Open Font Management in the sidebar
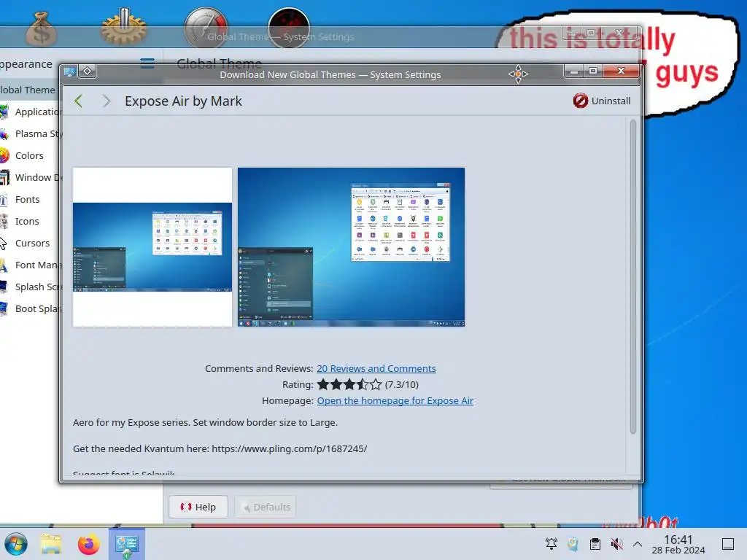Screen dimensions: 747x560 click(29, 265)
